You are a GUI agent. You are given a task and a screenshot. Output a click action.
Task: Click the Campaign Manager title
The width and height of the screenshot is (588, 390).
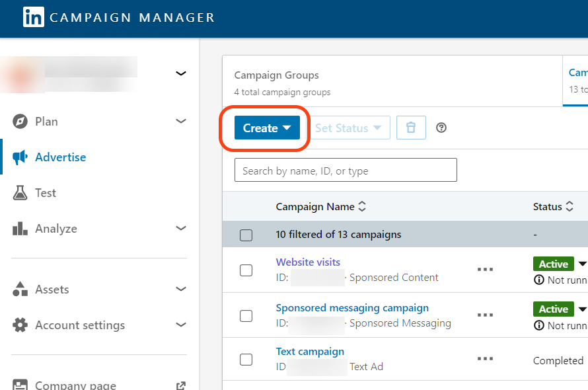click(132, 18)
